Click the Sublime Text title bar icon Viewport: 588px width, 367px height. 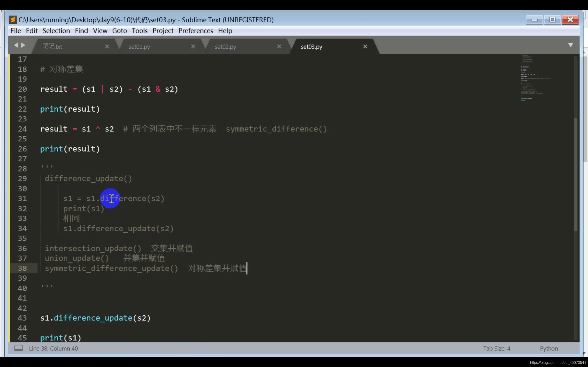coord(13,20)
